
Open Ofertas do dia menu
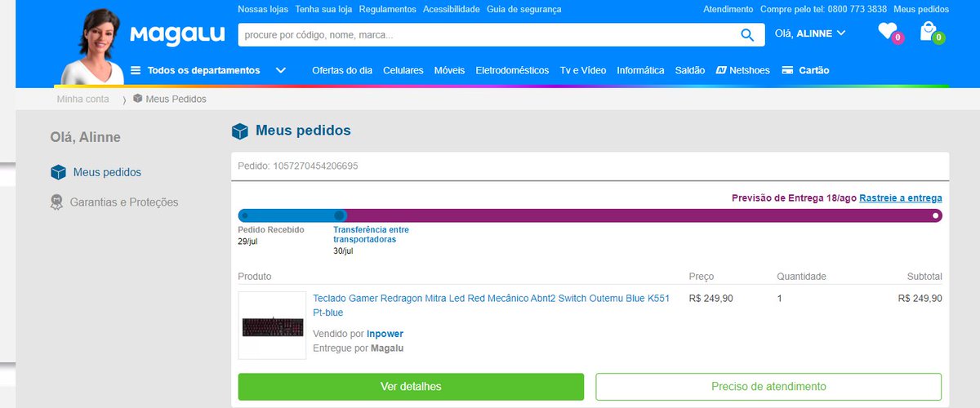pyautogui.click(x=342, y=70)
